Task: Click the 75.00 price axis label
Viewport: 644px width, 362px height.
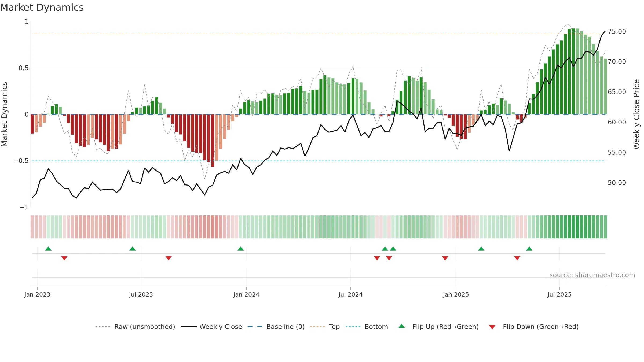Action: tap(617, 32)
